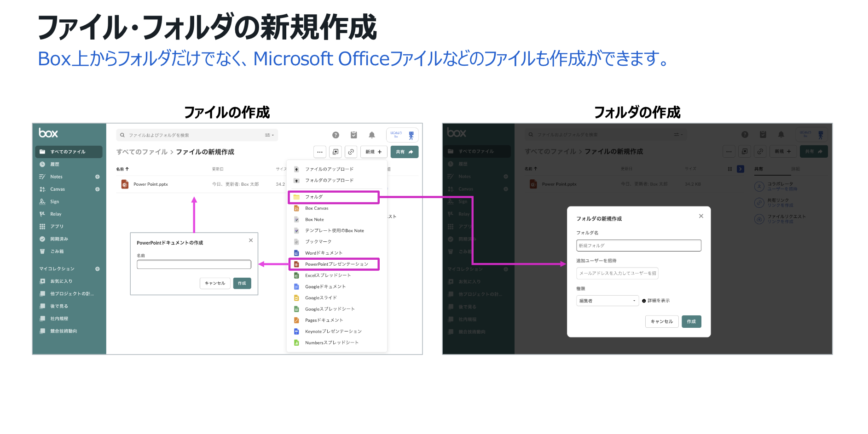868x434 pixels.
Task: Click the plus icon next to Notes
Action: tap(98, 177)
